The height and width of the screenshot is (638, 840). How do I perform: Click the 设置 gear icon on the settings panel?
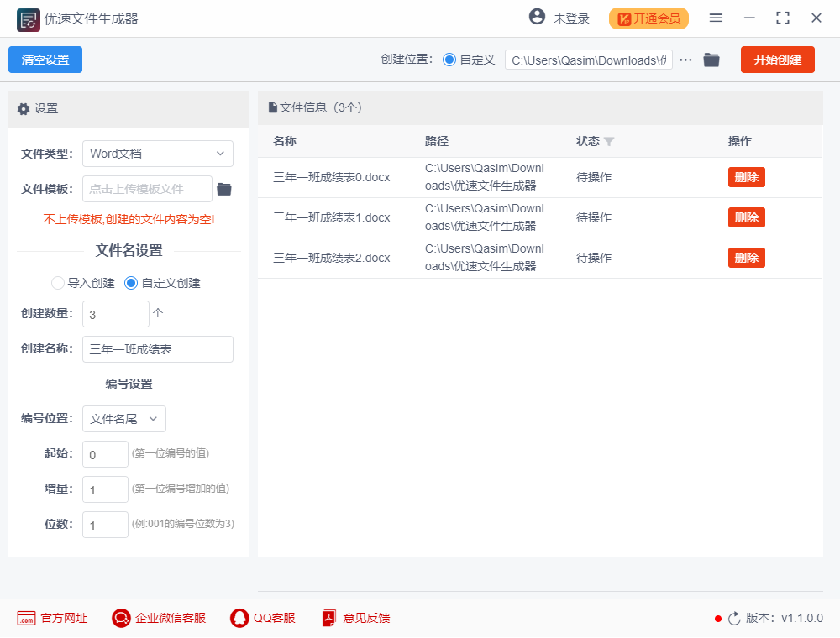[x=24, y=110]
